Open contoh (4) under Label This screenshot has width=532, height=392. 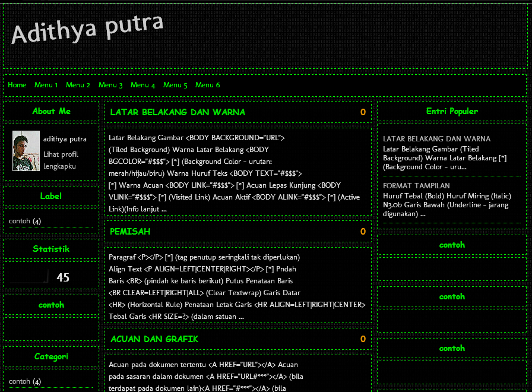pyautogui.click(x=25, y=221)
